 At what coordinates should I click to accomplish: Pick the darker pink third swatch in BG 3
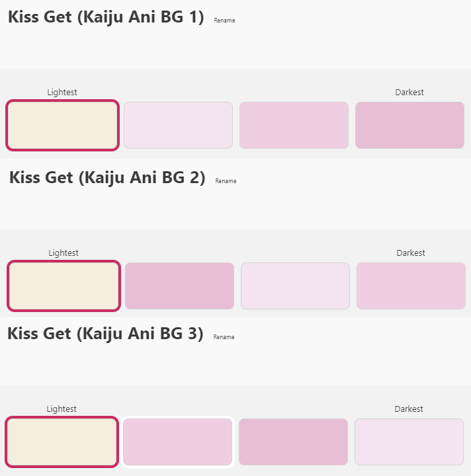tap(293, 442)
